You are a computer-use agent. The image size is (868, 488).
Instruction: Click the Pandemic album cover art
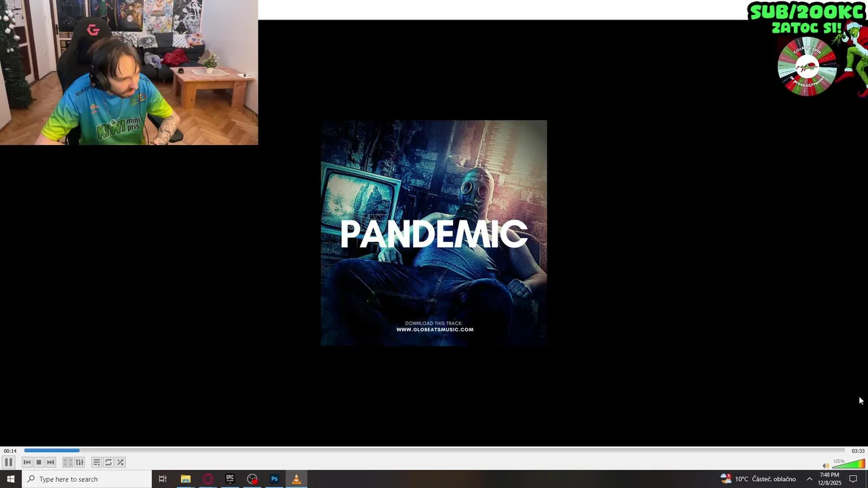point(434,233)
